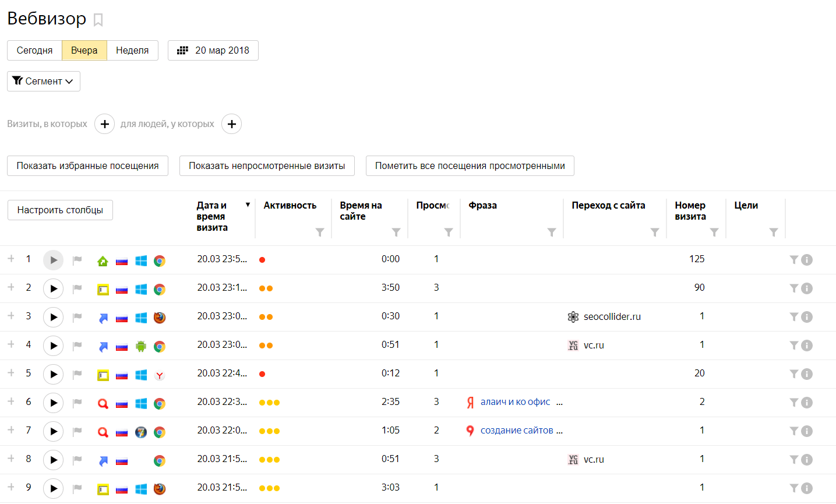
Task: Play visit recording in row 1
Action: point(53,260)
